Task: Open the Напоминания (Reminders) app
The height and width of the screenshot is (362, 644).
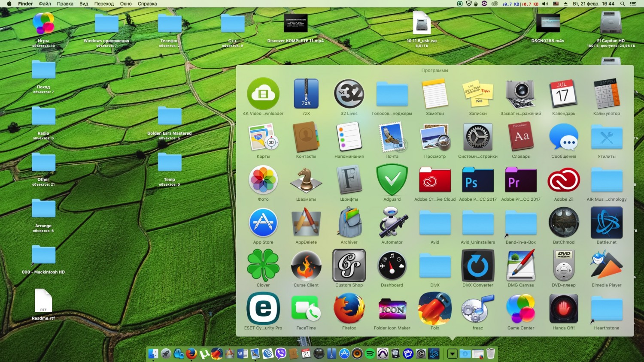Action: tap(349, 136)
